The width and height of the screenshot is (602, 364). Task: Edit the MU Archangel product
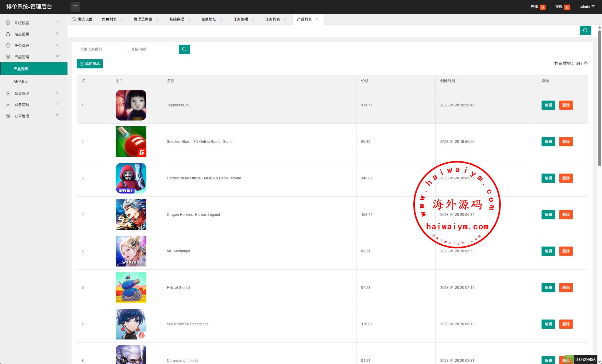[x=548, y=251]
